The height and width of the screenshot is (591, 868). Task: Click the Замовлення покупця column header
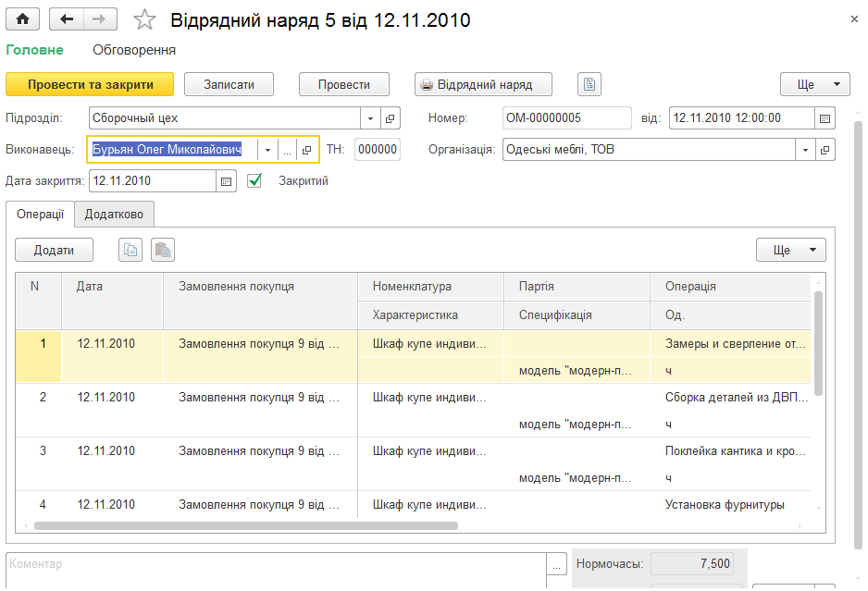260,301
